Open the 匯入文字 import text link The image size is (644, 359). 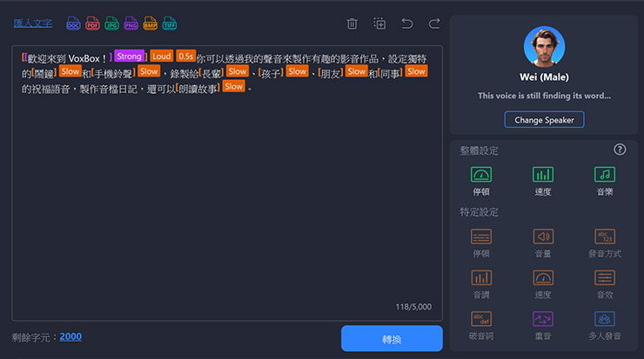point(33,23)
